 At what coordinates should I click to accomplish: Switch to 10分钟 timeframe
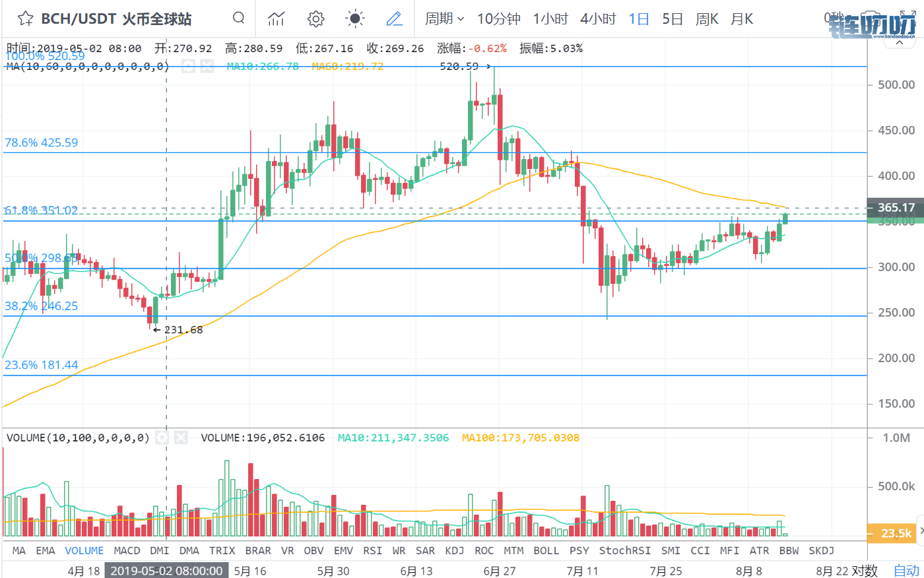pos(499,18)
